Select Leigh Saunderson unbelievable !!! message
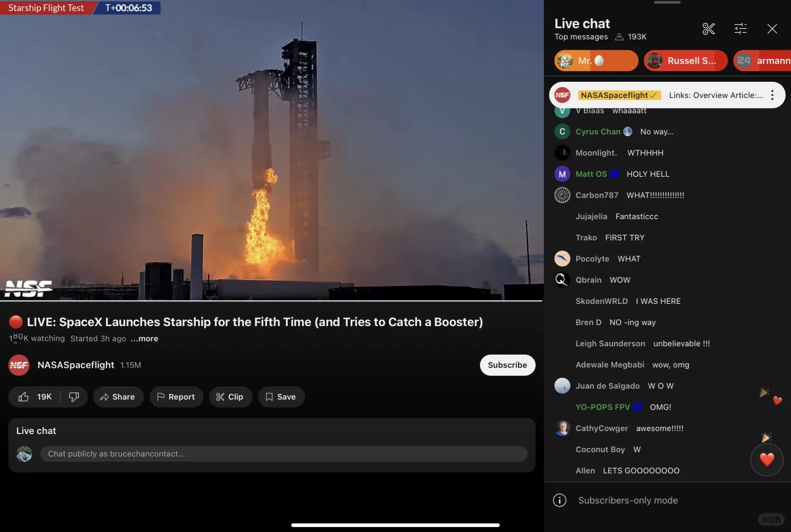791x532 pixels. tap(643, 343)
